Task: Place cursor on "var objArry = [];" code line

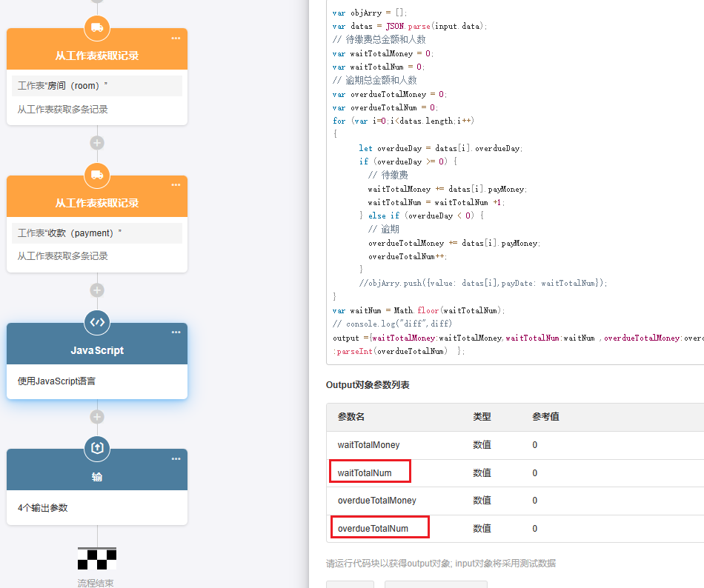Action: click(371, 13)
